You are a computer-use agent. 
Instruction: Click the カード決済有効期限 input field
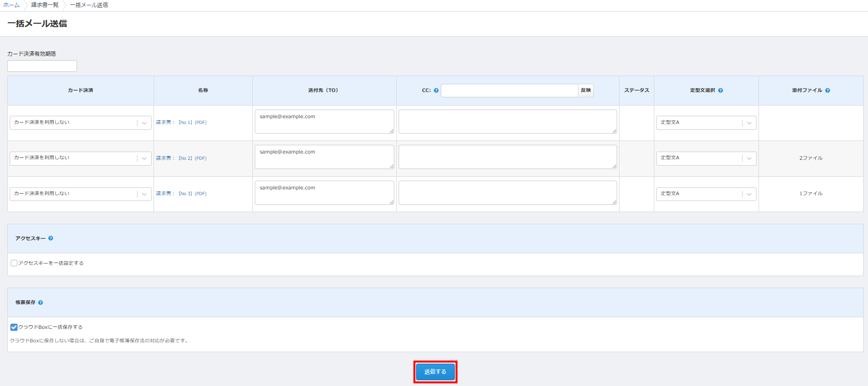pos(42,66)
